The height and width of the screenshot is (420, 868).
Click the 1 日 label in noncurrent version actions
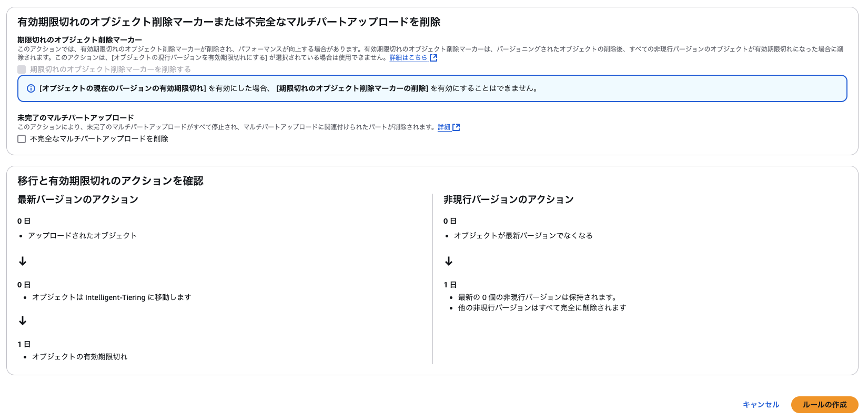click(450, 285)
